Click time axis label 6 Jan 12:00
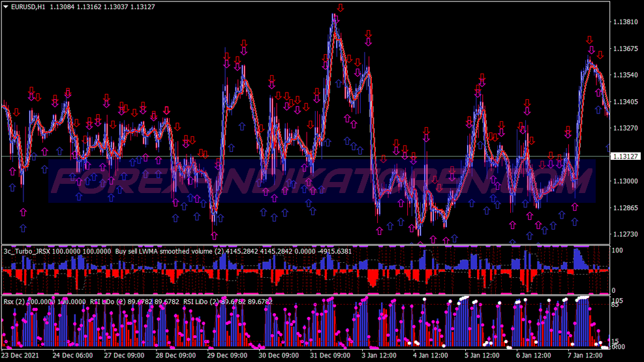 pos(534,355)
